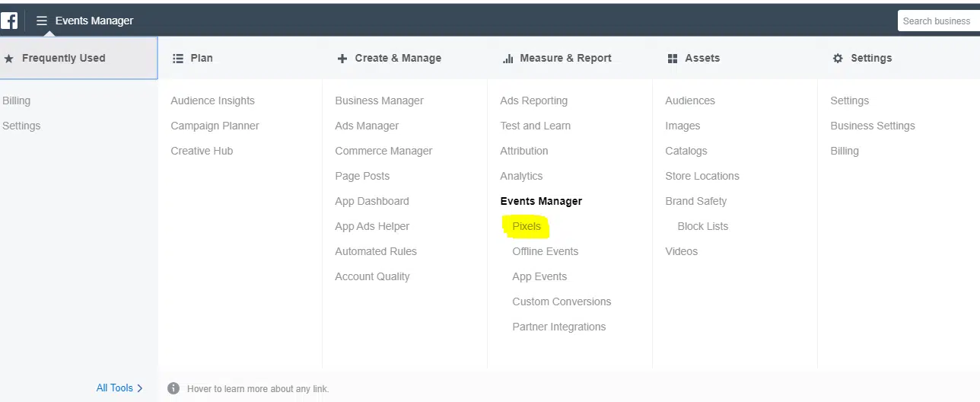Open Block Lists under Brand Safety
980x402 pixels.
[x=703, y=226]
